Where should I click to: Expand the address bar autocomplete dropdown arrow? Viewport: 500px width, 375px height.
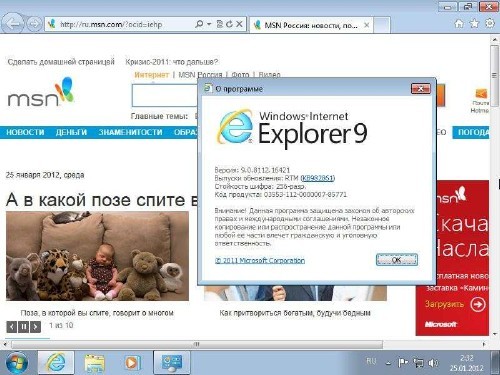coord(209,24)
